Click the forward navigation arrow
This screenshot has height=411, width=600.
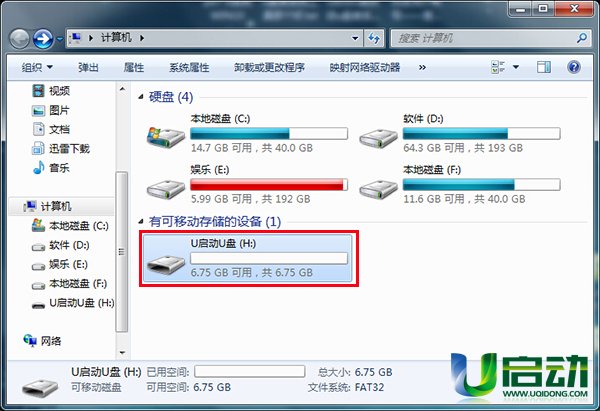click(43, 39)
